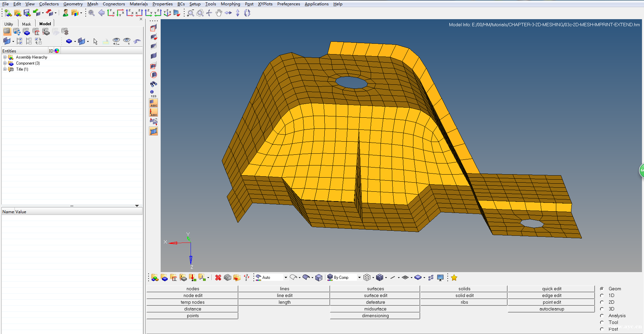Click the autocleanup button
Viewport: 644px width, 334px height.
coord(551,309)
